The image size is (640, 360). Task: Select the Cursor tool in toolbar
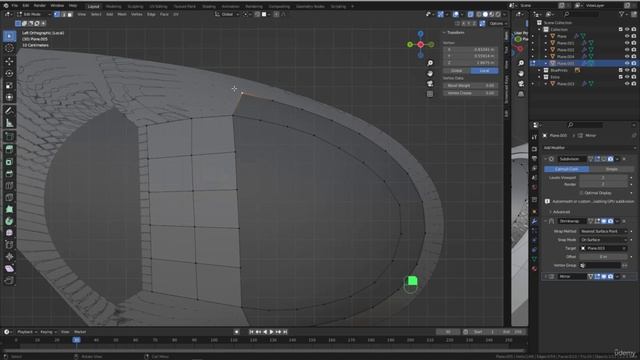coord(9,48)
